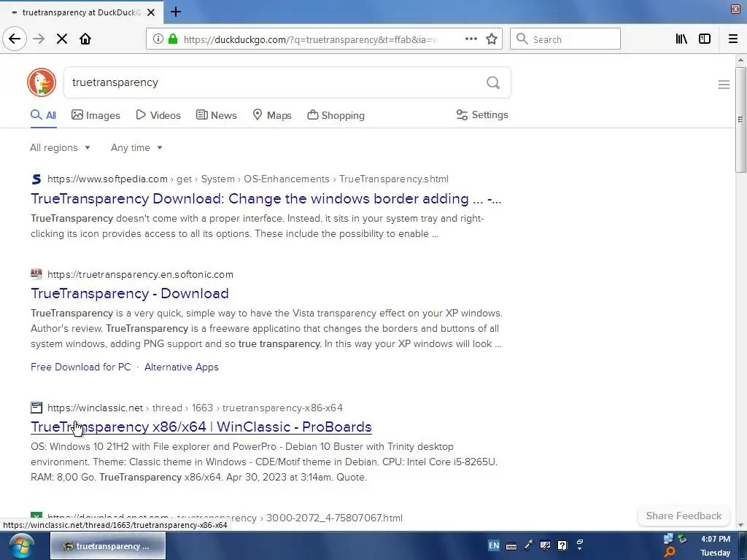747x560 pixels.
Task: Click the winclassic.net result URL
Action: click(x=195, y=408)
